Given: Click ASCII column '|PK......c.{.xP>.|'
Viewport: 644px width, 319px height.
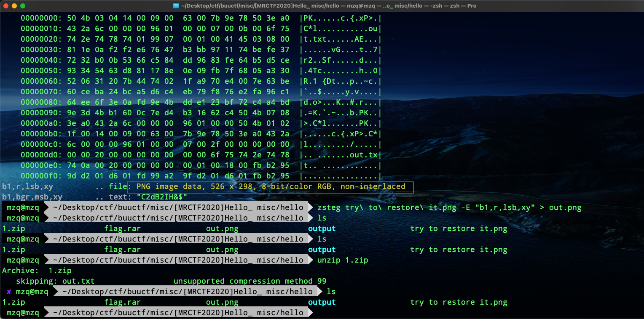Looking at the screenshot, I should [341, 19].
